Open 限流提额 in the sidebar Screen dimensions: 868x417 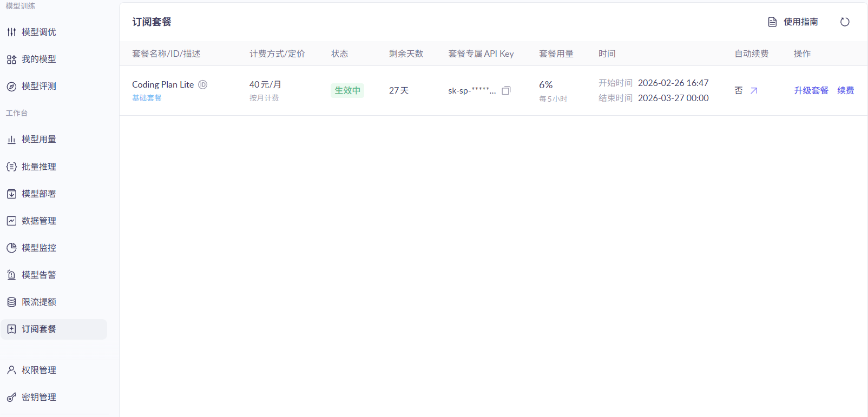pyautogui.click(x=38, y=302)
